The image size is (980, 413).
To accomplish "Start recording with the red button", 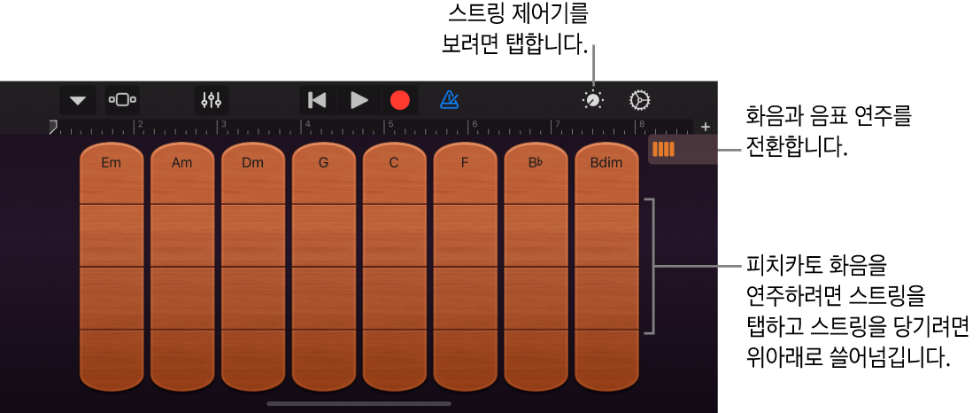I will pyautogui.click(x=400, y=100).
